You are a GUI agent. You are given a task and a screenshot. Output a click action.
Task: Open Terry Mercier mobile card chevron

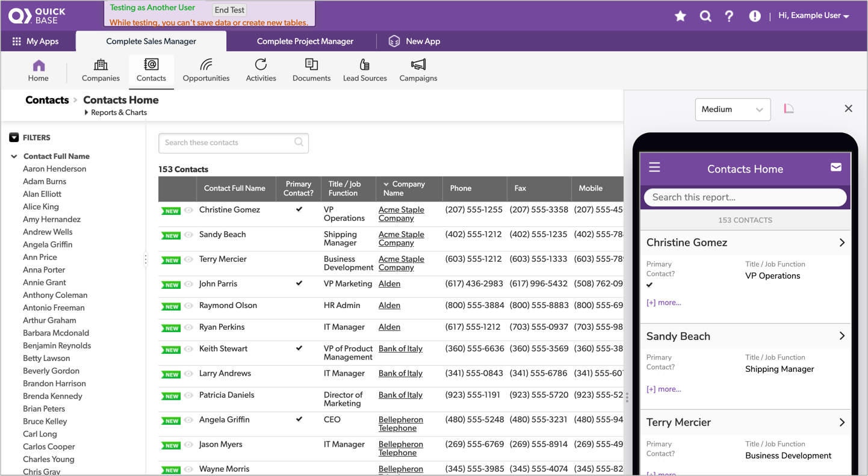[x=842, y=422]
